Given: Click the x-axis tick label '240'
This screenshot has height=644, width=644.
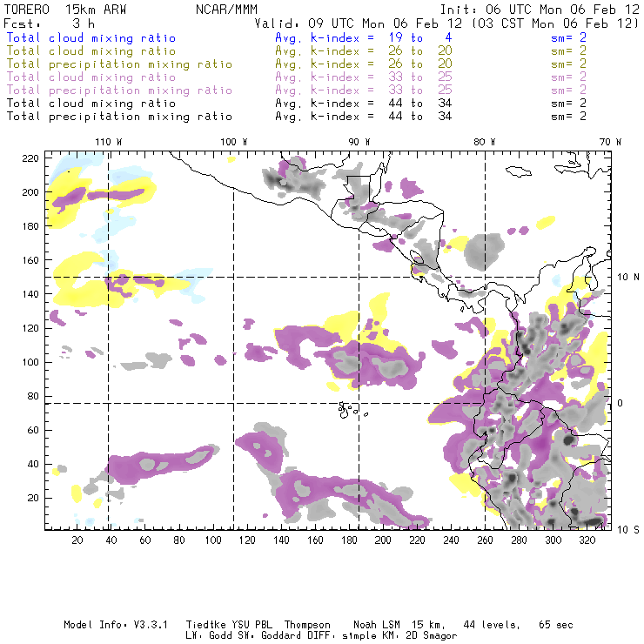Looking at the screenshot, I should 451,540.
